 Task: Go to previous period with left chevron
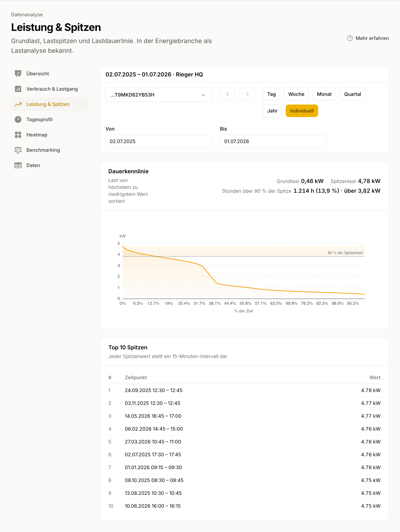coord(228,94)
